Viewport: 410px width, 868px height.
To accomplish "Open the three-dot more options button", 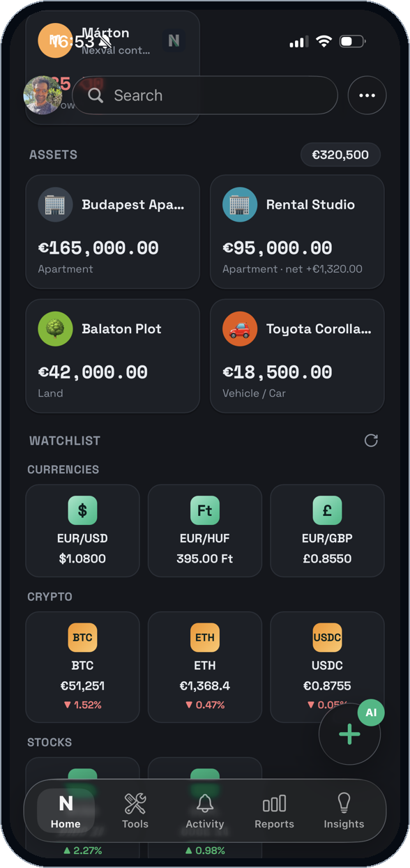I will click(x=367, y=95).
